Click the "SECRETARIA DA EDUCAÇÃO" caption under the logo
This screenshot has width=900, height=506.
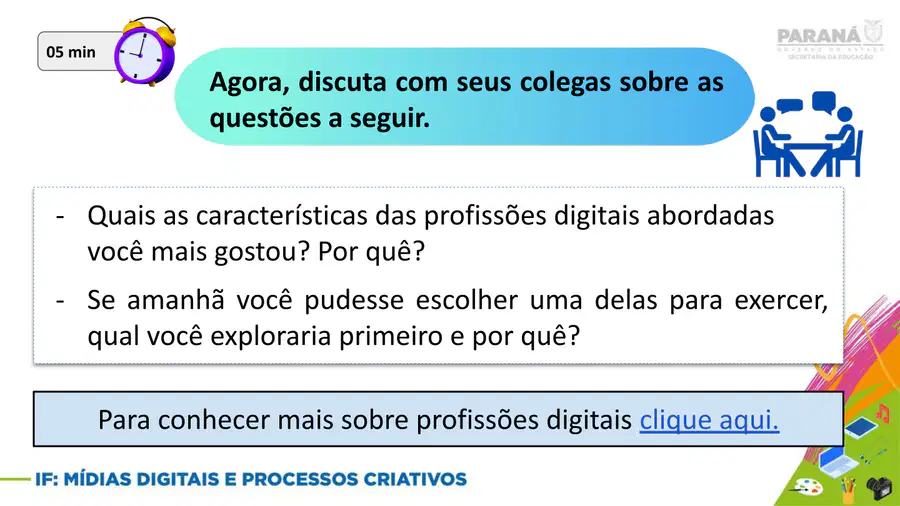831,57
